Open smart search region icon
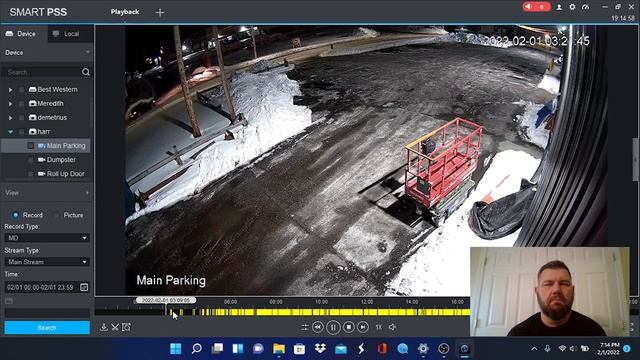Viewport: 640px width, 360px height. 127,327
